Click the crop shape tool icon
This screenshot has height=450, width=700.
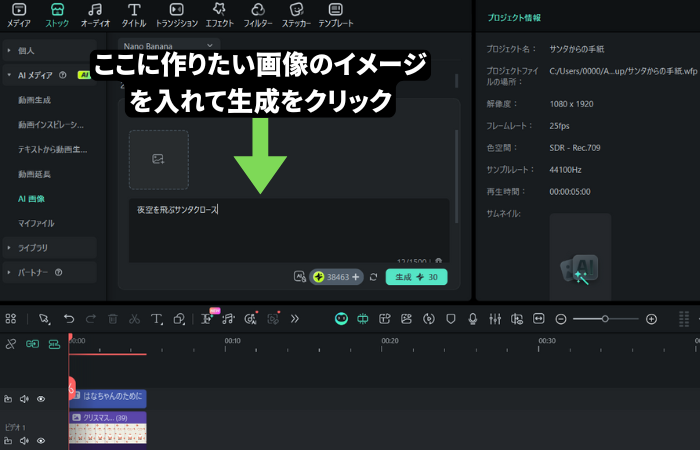click(x=179, y=319)
